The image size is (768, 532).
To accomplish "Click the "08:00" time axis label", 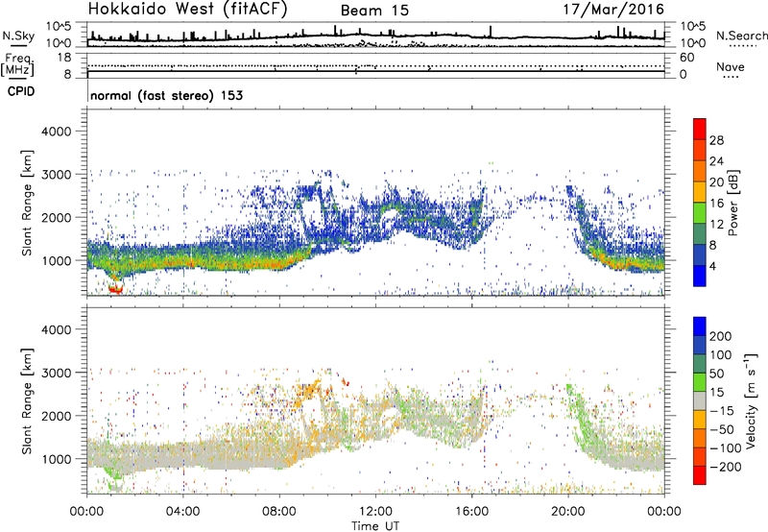I will click(x=278, y=512).
